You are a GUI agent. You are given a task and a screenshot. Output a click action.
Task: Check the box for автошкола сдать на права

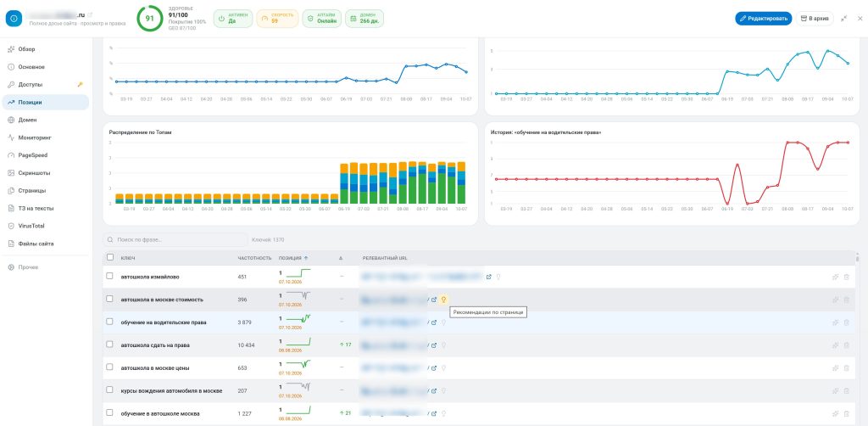(x=109, y=344)
